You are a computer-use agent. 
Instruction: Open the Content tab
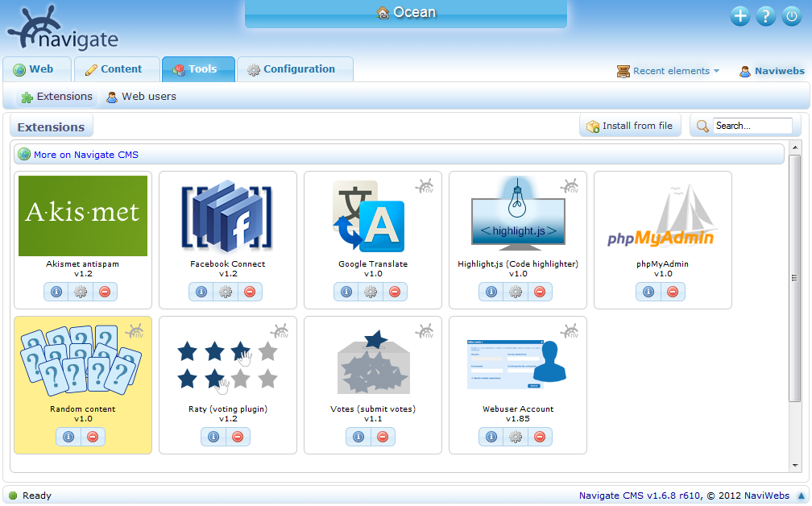[x=117, y=69]
